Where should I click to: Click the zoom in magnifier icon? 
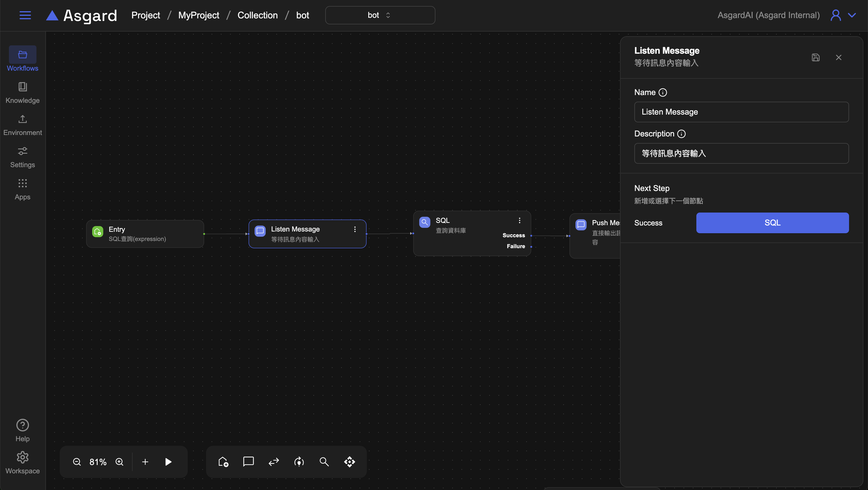(119, 462)
